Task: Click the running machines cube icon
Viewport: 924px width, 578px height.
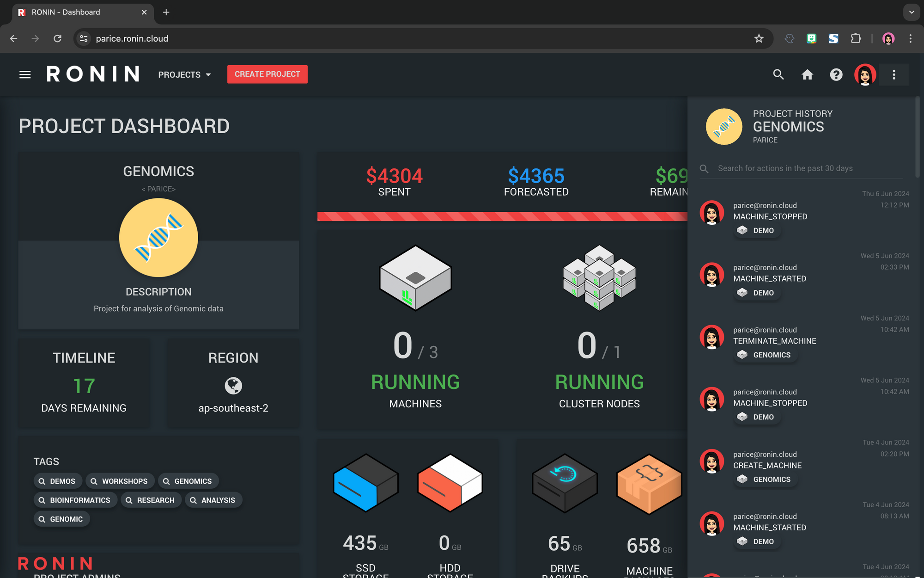Action: click(415, 278)
